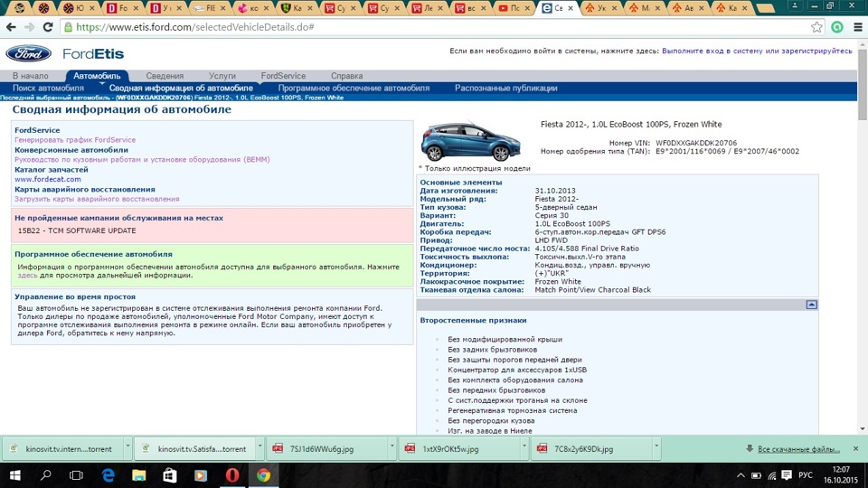Image resolution: width=868 pixels, height=488 pixels.
Task: Open the 'Услуги' menu tab
Action: [222, 76]
